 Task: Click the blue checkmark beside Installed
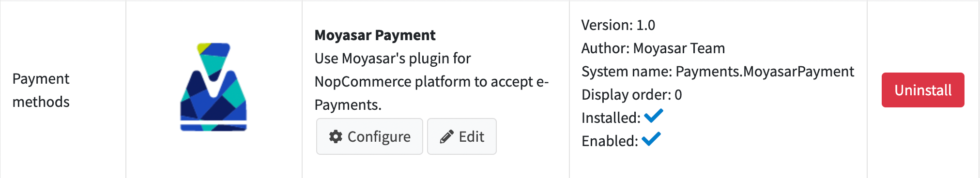pos(654,116)
